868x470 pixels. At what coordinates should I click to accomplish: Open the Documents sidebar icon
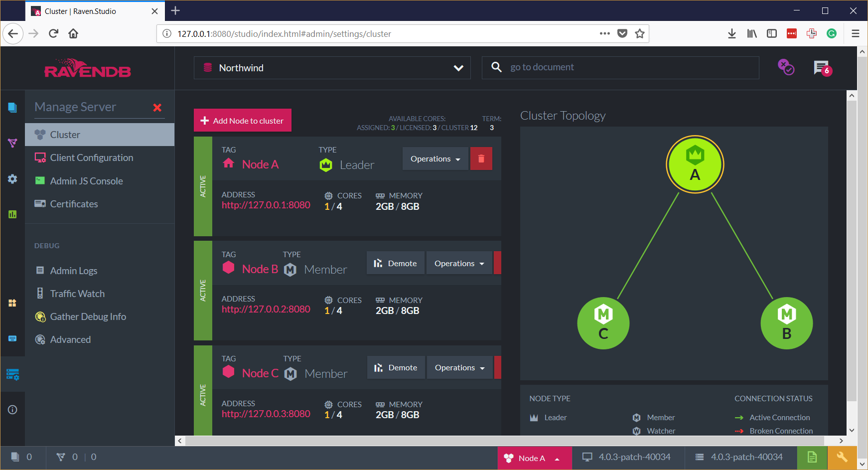point(12,107)
